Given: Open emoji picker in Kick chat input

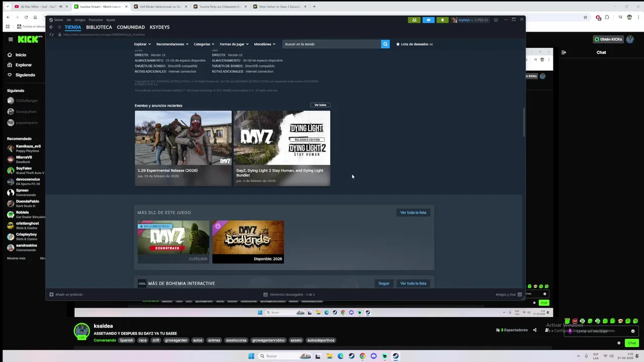Looking at the screenshot, I should pyautogui.click(x=633, y=331).
